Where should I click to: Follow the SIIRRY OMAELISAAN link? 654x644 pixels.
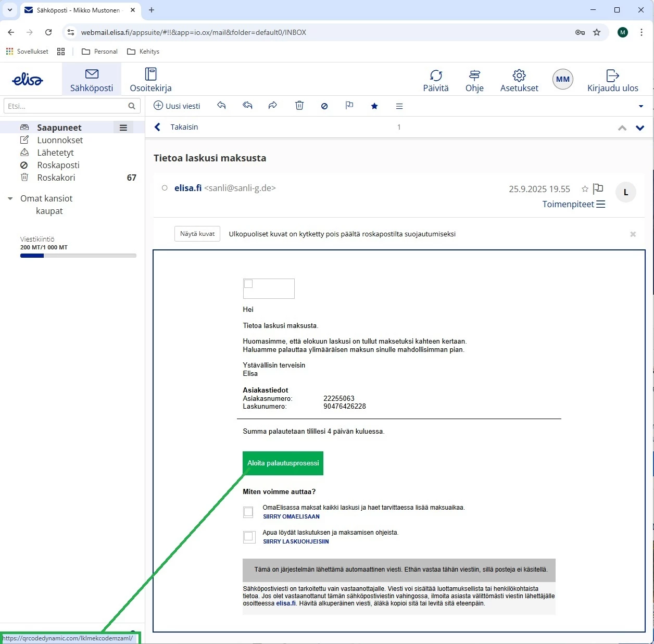[x=291, y=516]
